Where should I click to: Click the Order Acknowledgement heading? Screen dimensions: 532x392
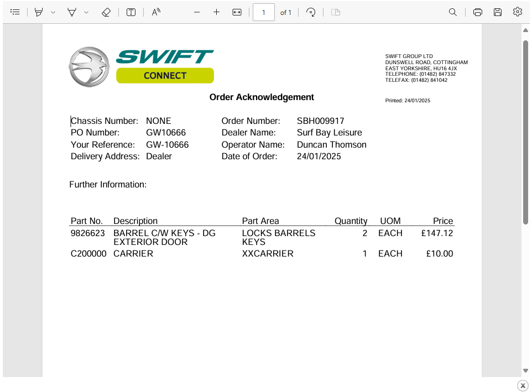tap(262, 97)
